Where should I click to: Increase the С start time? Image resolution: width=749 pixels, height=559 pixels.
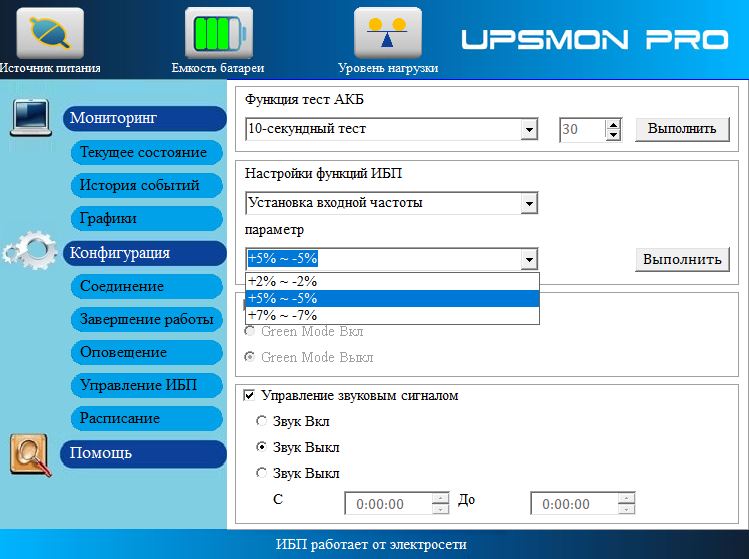click(440, 498)
